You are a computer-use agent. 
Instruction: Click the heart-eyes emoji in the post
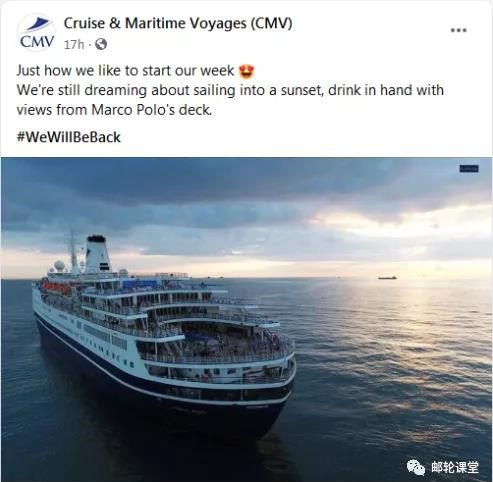pos(246,71)
